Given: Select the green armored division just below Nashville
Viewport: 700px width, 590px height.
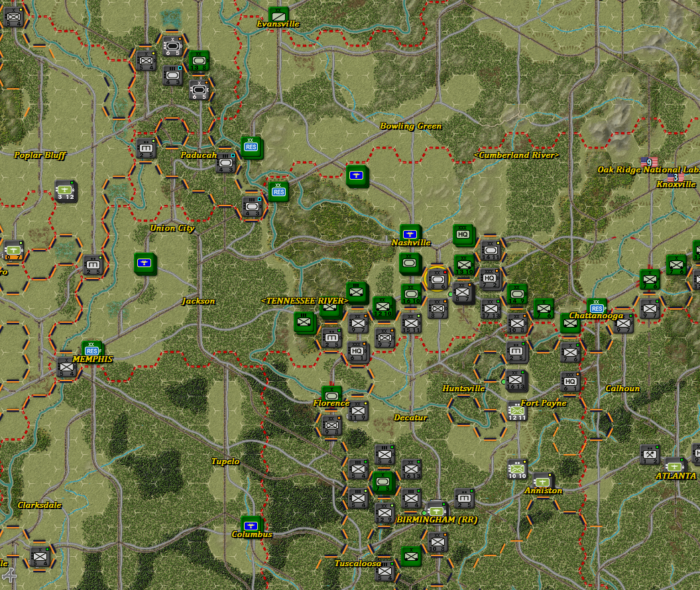Looking at the screenshot, I should [410, 263].
